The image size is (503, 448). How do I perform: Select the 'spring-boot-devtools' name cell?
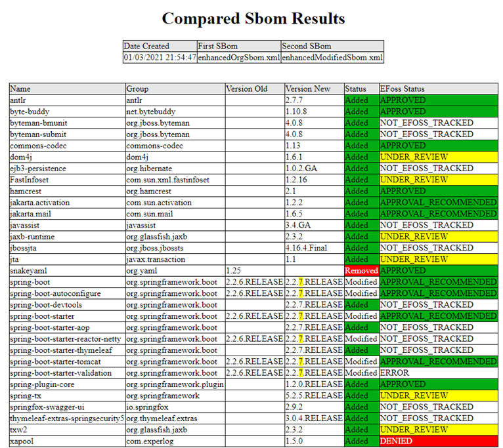pos(68,305)
